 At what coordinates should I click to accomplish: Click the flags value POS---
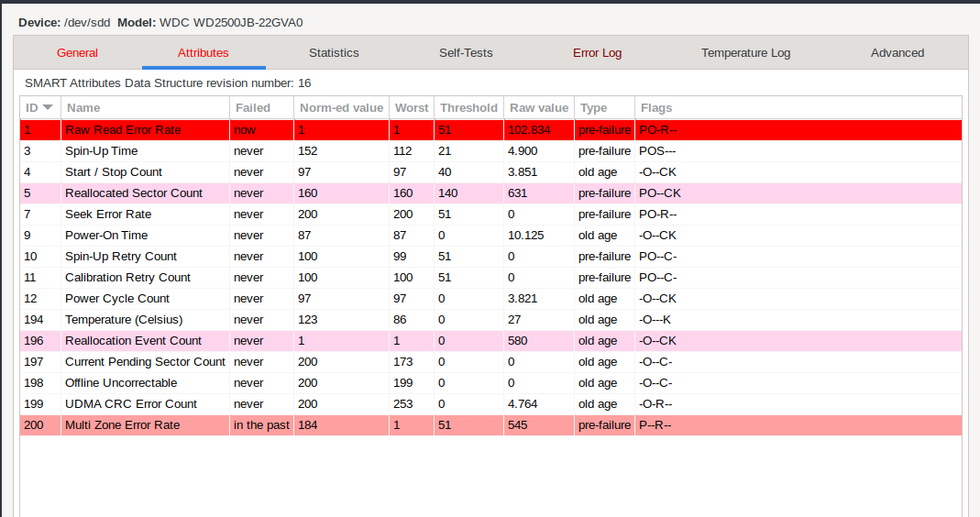click(x=657, y=151)
